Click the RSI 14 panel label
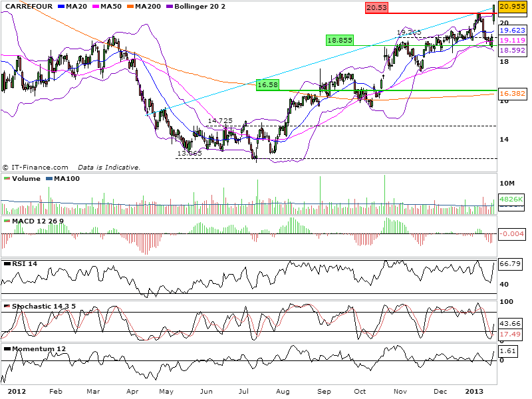The width and height of the screenshot is (532, 399). [25, 263]
